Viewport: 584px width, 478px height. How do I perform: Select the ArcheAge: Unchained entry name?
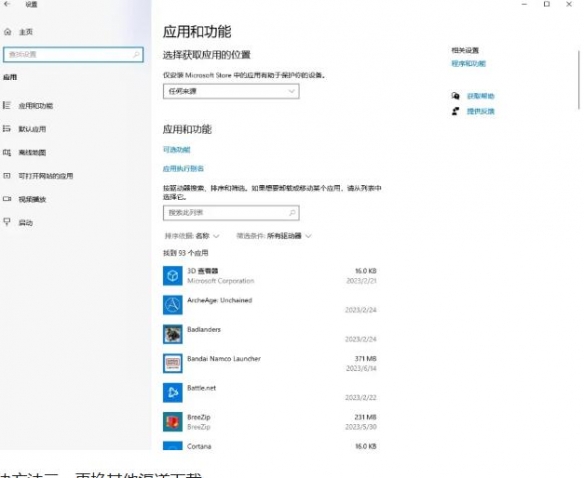(x=220, y=300)
